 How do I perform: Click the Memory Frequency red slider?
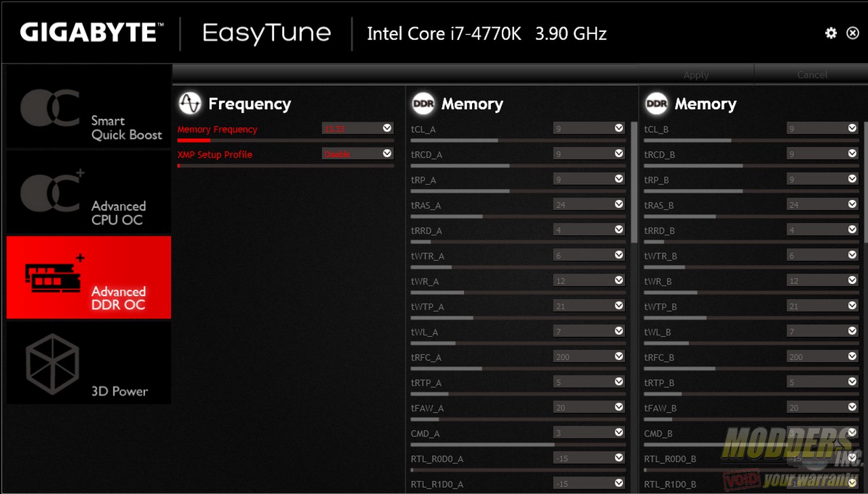[285, 140]
